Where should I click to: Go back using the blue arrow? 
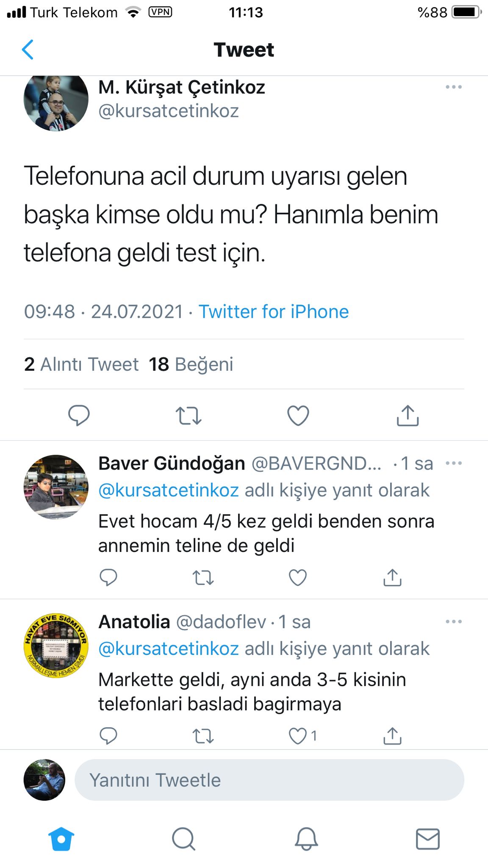(28, 50)
